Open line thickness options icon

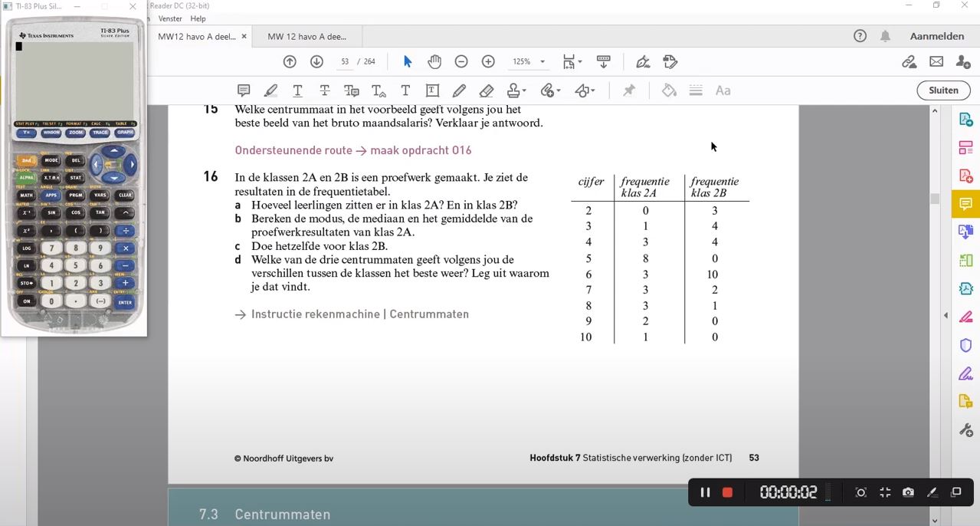point(696,90)
